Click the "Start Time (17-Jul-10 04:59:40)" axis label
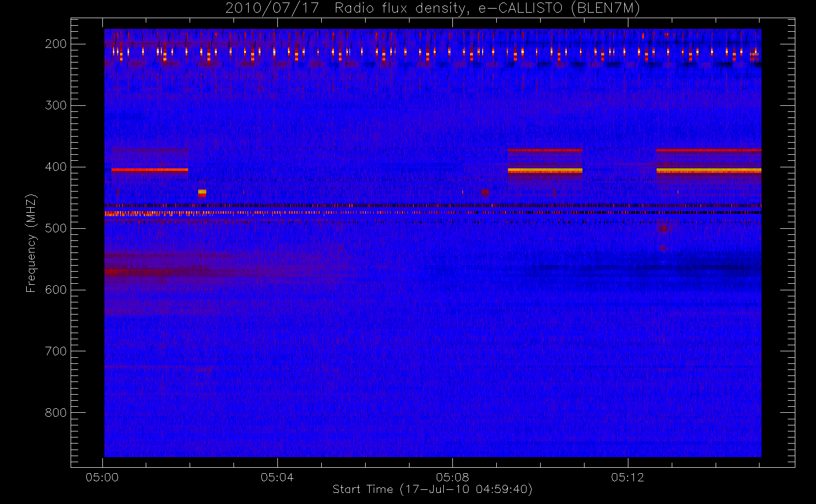The image size is (816, 504). tap(433, 489)
